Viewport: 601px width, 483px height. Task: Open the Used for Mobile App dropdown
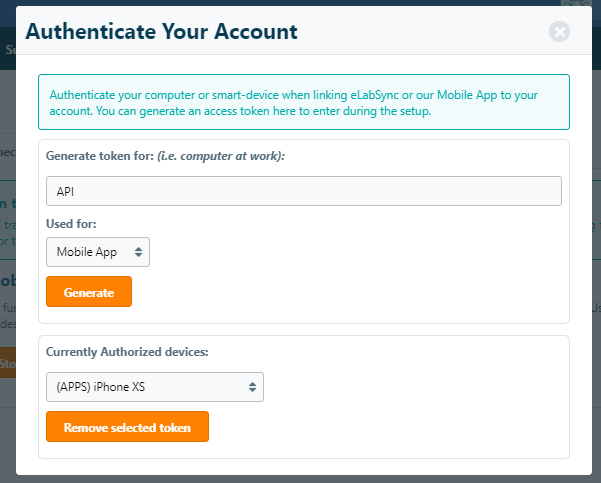tap(97, 252)
